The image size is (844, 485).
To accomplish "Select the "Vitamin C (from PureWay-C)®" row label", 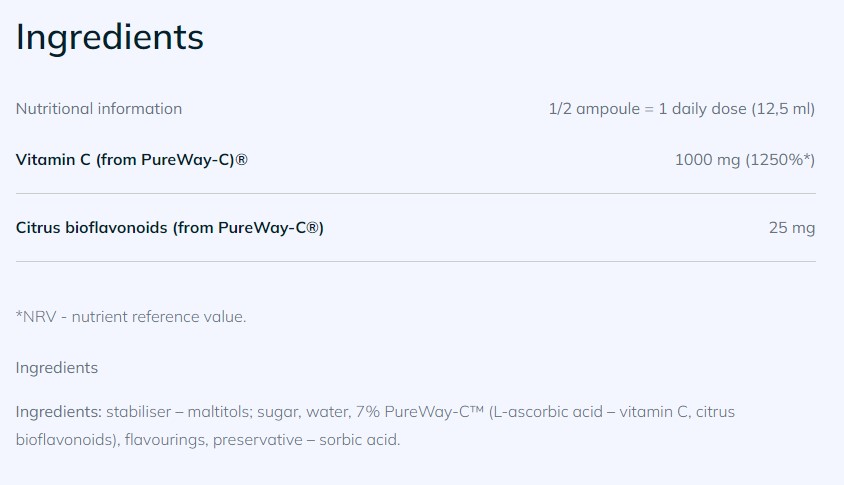I will click(x=132, y=159).
